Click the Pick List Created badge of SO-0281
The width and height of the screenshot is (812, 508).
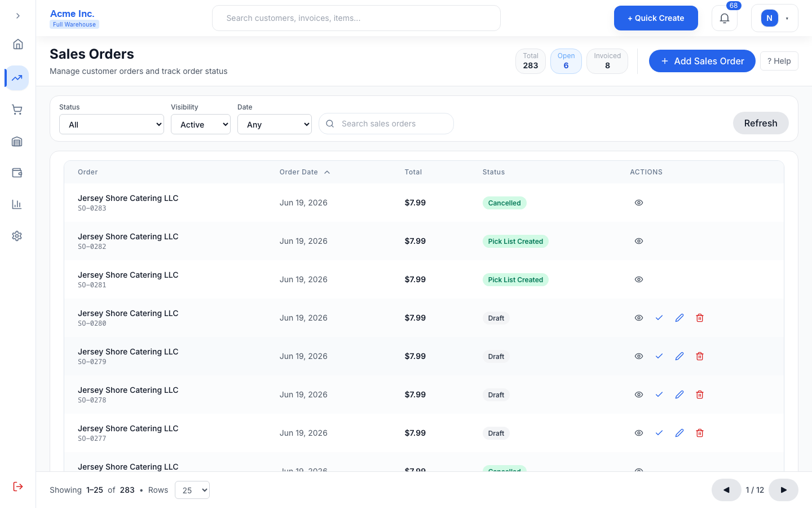(515, 280)
